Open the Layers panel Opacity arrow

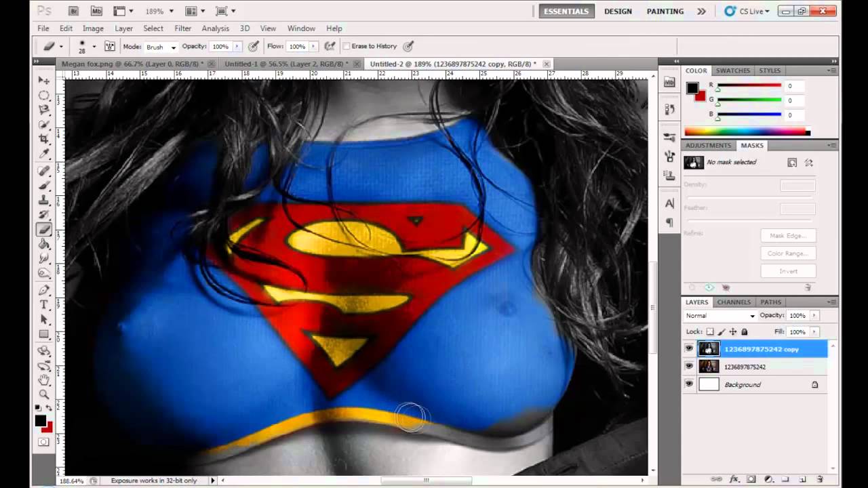pyautogui.click(x=814, y=316)
